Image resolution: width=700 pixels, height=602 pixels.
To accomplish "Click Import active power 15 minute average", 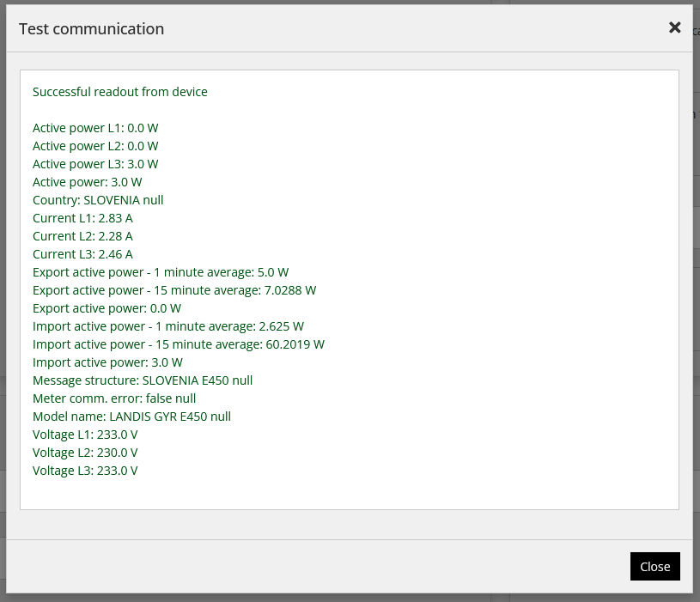I will tap(179, 344).
